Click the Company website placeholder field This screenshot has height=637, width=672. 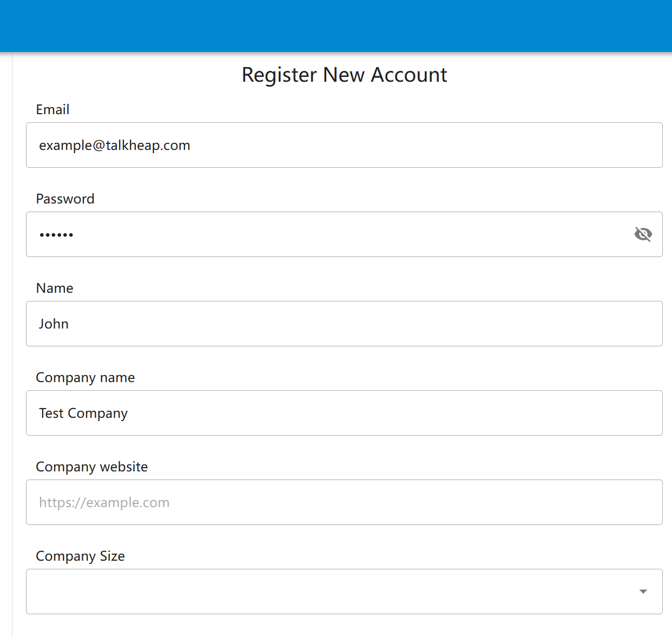click(x=344, y=502)
